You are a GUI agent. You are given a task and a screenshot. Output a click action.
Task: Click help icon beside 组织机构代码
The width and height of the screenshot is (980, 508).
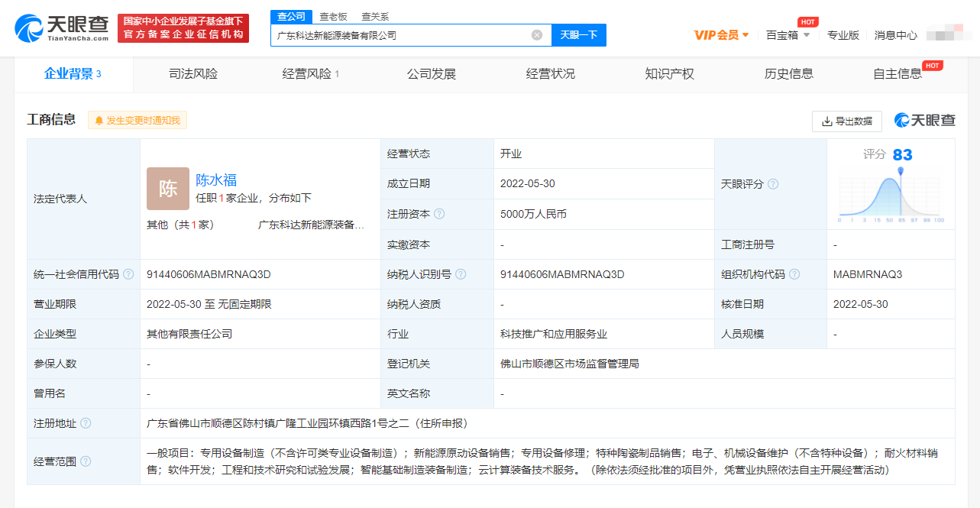tap(794, 274)
